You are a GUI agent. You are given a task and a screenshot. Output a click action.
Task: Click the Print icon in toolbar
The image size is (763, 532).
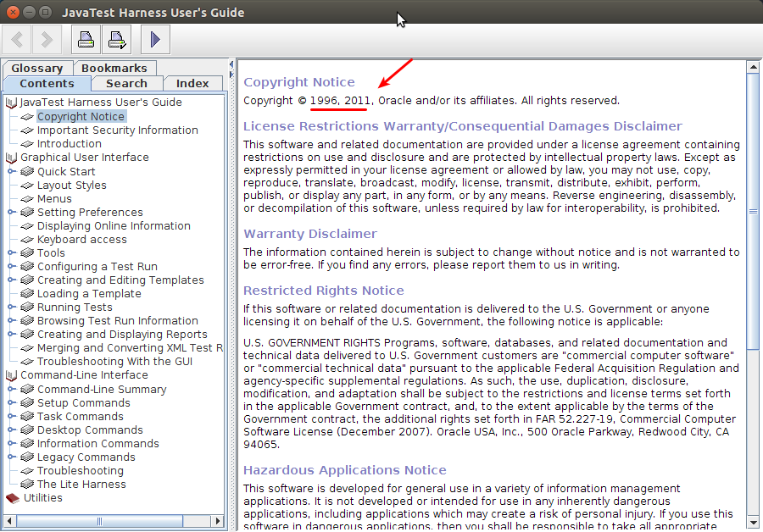[86, 39]
